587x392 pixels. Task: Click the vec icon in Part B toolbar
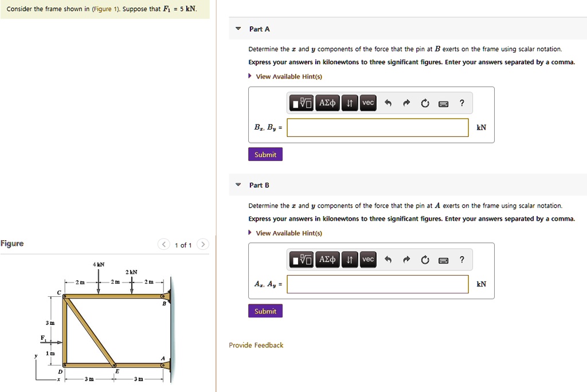367,259
